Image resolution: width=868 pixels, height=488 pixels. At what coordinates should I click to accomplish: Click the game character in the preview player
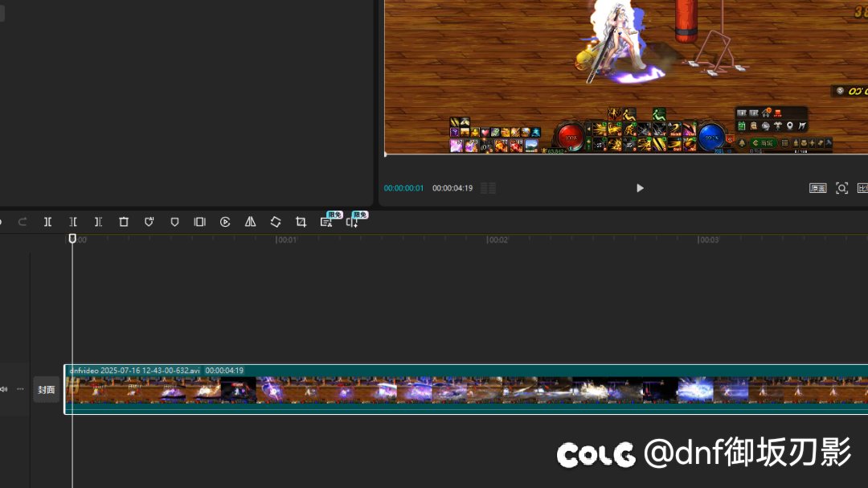point(617,40)
